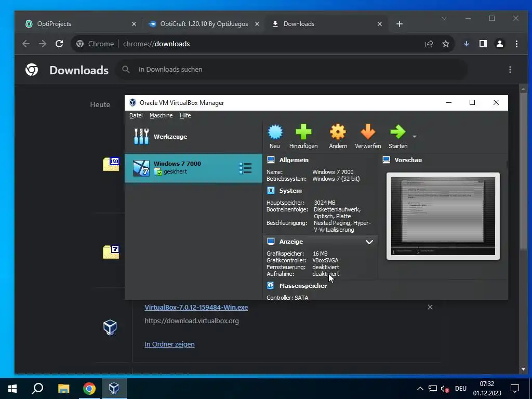Image resolution: width=532 pixels, height=399 pixels.
Task: Open the Hilfe menu
Action: click(185, 115)
